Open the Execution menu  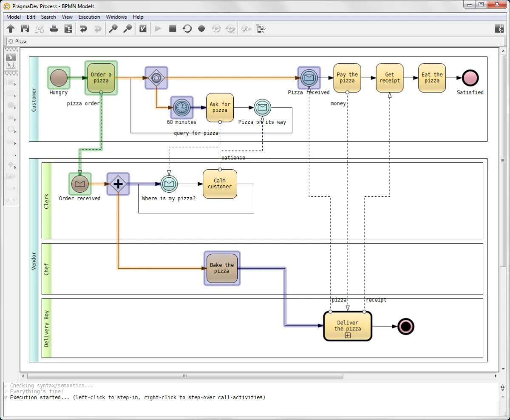click(89, 17)
